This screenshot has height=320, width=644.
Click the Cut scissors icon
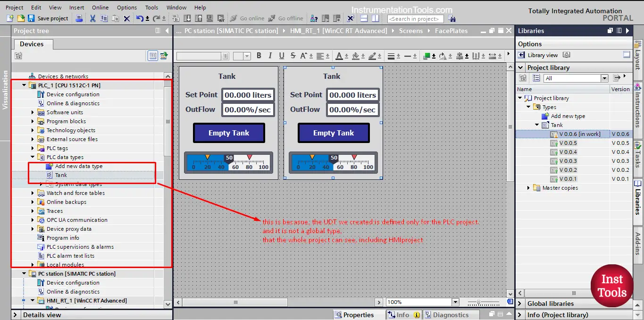coord(92,18)
